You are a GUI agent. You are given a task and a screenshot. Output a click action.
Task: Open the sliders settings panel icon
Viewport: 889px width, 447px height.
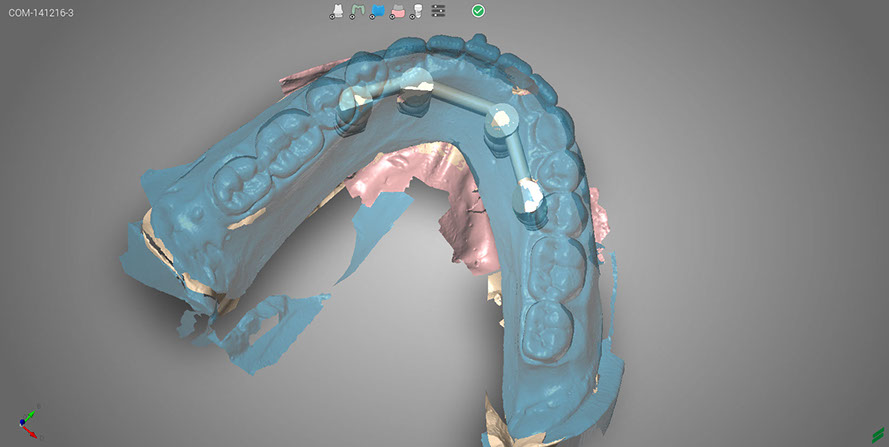tap(438, 11)
